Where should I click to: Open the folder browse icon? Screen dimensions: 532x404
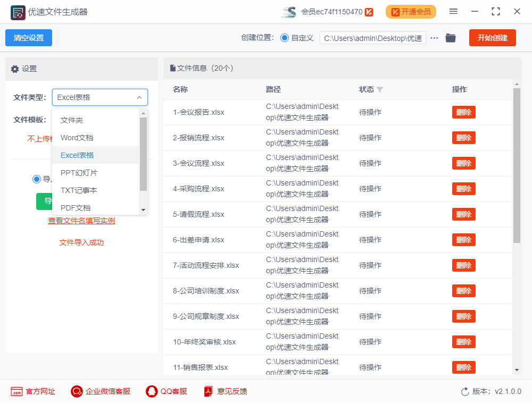451,38
